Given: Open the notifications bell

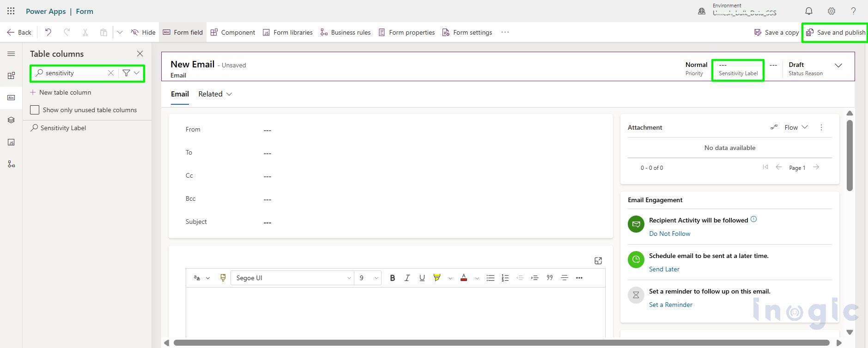Looking at the screenshot, I should click(809, 11).
